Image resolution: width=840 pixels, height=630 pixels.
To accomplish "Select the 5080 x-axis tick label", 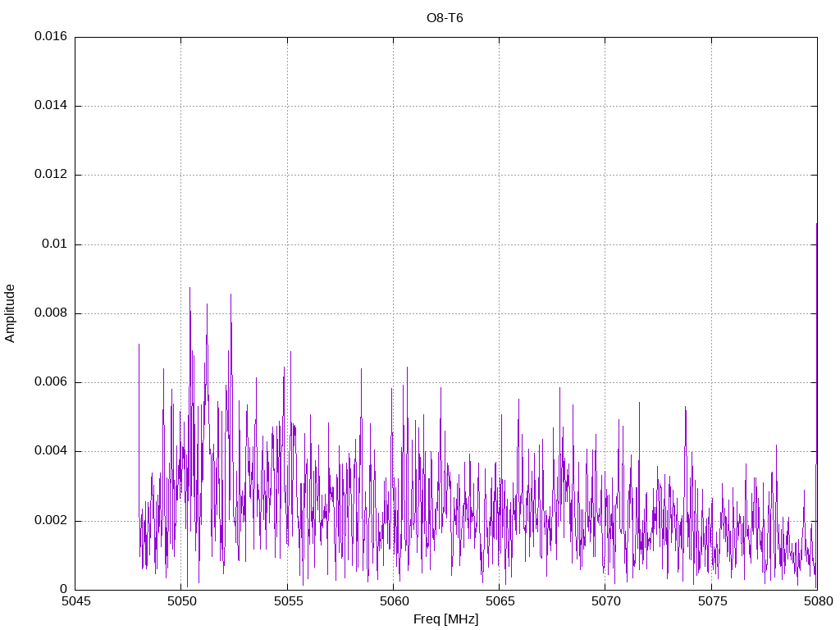I will (x=817, y=601).
